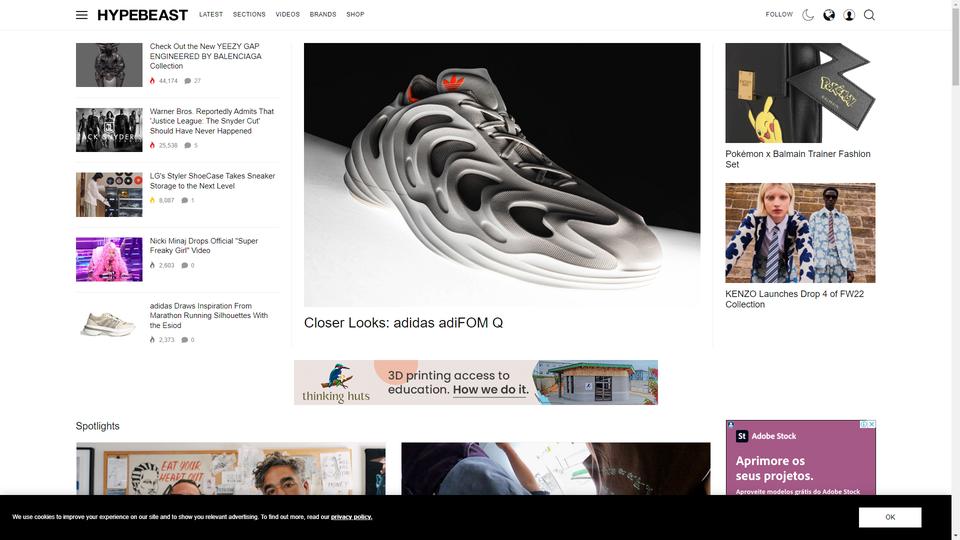The image size is (960, 540).
Task: Click the Pokémon x Balmain image
Action: (x=800, y=92)
